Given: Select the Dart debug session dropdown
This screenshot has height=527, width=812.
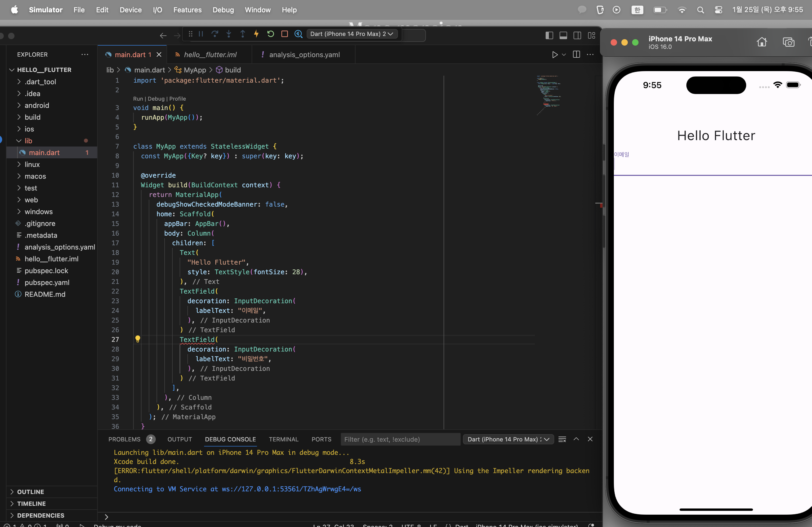Looking at the screenshot, I should pos(352,34).
